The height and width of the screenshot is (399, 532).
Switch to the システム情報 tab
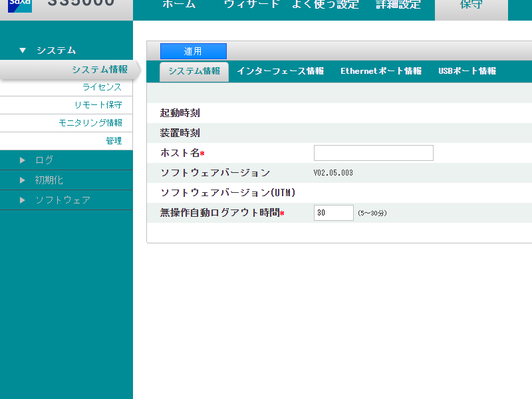pyautogui.click(x=194, y=71)
